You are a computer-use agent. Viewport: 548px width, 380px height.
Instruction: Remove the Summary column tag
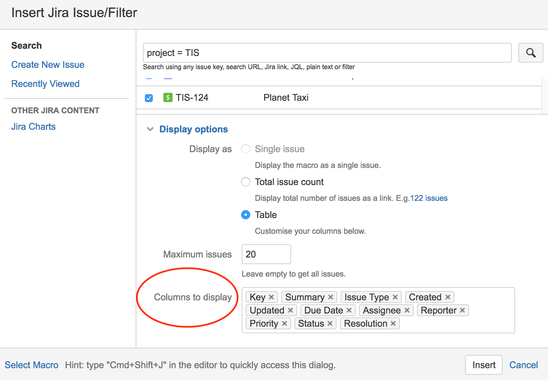click(x=330, y=297)
